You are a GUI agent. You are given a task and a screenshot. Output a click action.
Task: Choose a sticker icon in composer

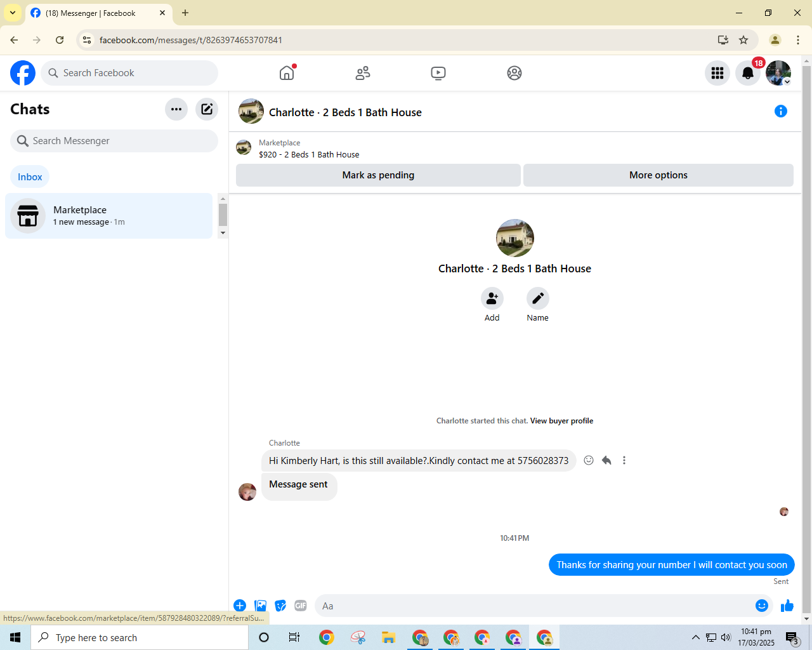(280, 606)
